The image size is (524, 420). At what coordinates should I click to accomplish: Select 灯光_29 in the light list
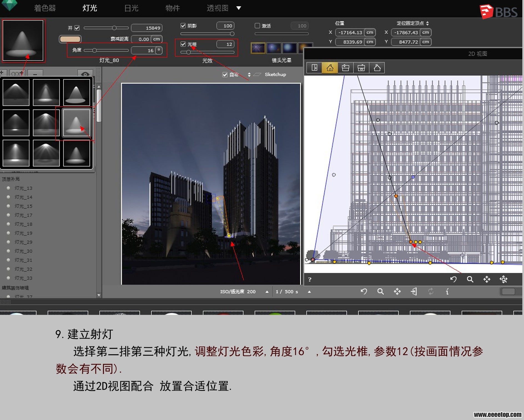tap(23, 242)
